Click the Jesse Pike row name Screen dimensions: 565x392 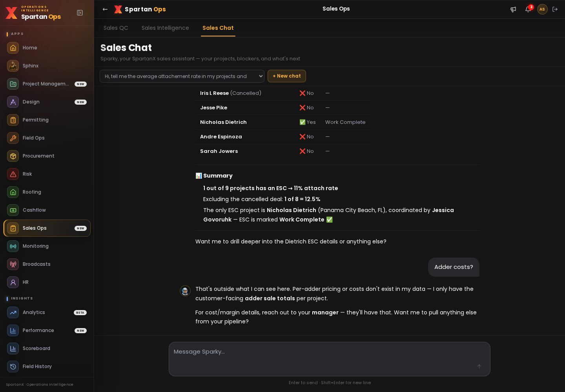pyautogui.click(x=213, y=108)
